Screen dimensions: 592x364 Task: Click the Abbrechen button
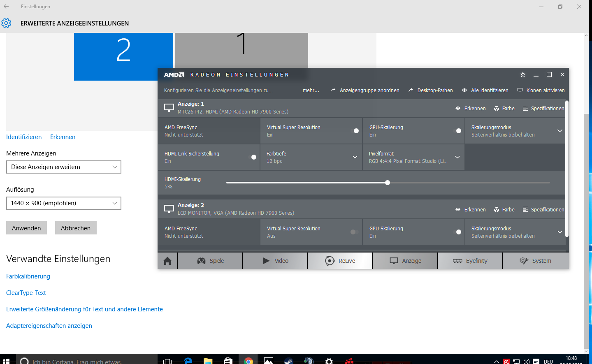click(76, 228)
